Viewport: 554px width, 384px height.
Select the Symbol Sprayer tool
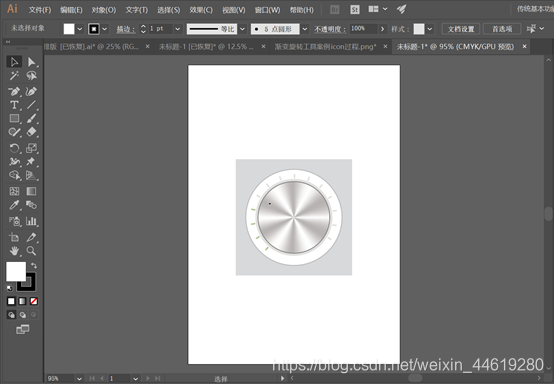click(14, 221)
